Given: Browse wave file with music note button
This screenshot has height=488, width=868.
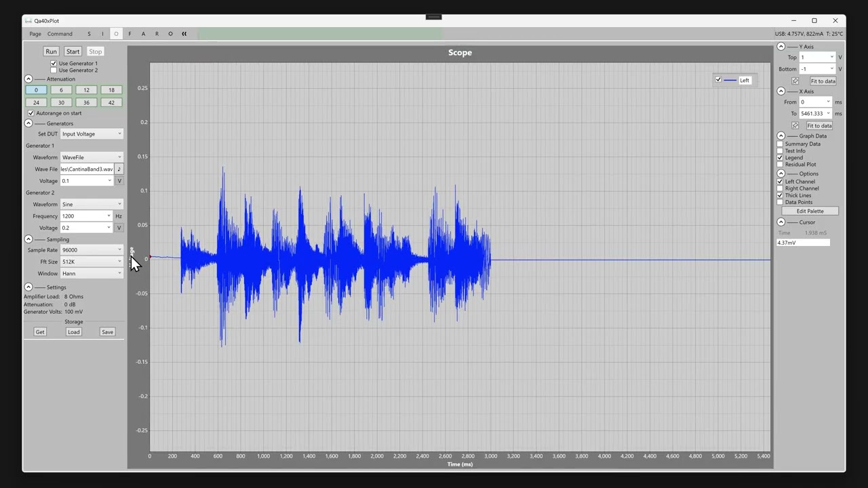Looking at the screenshot, I should [x=119, y=169].
